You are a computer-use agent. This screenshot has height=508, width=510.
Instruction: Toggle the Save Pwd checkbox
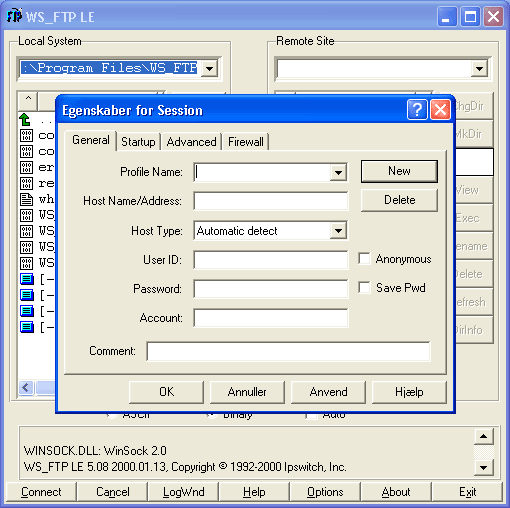pos(364,287)
